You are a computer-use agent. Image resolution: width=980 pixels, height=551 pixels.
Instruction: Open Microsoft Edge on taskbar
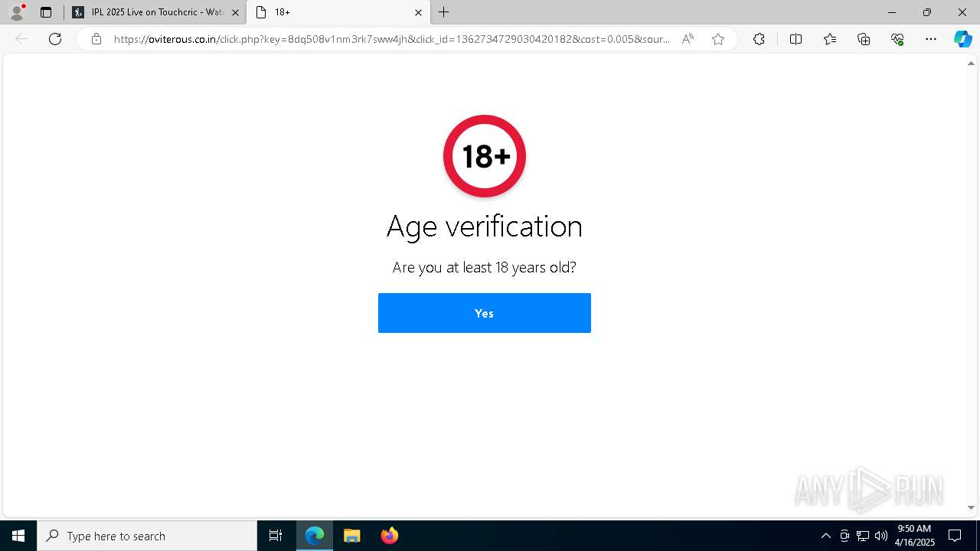(315, 536)
